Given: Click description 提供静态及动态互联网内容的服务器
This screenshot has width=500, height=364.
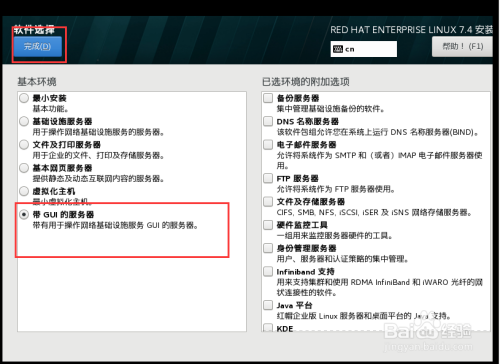Looking at the screenshot, I should 98,179.
